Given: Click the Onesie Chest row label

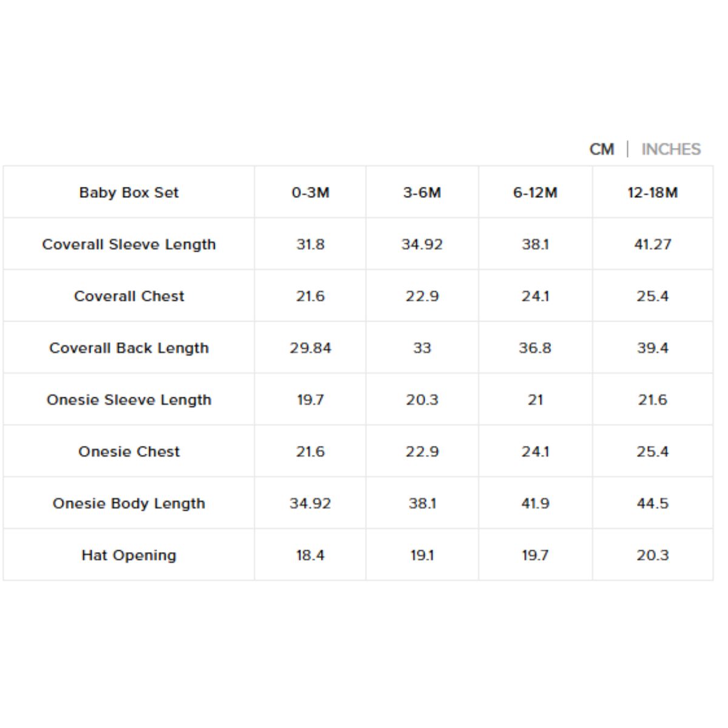Looking at the screenshot, I should tap(129, 451).
